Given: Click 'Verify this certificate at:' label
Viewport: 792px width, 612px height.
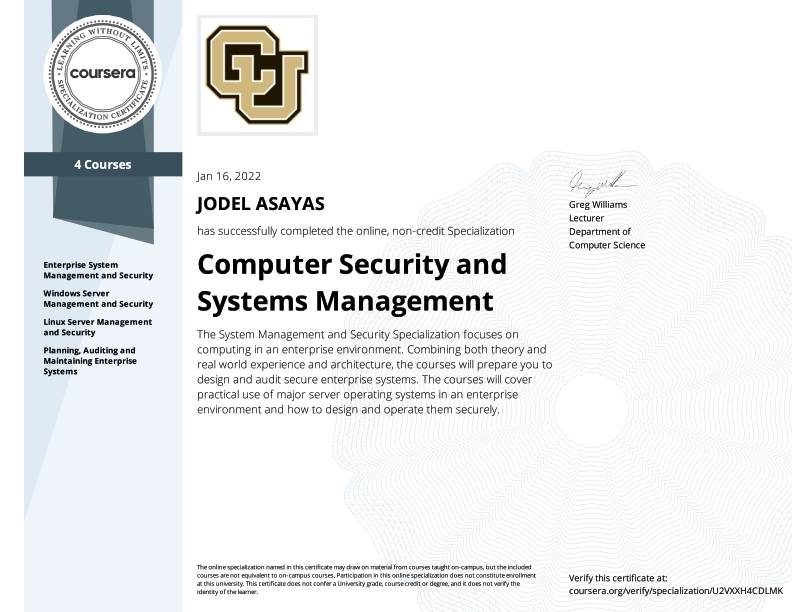Looking at the screenshot, I should pyautogui.click(x=618, y=578).
